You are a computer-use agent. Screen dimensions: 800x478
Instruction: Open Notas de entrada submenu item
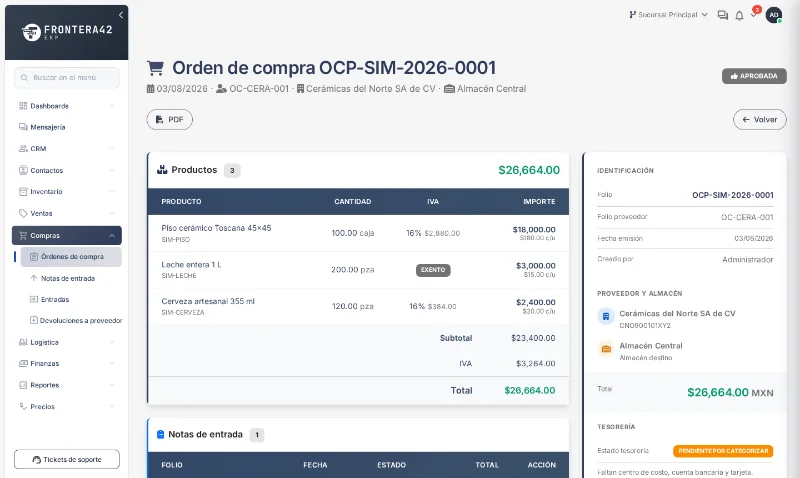coord(68,279)
